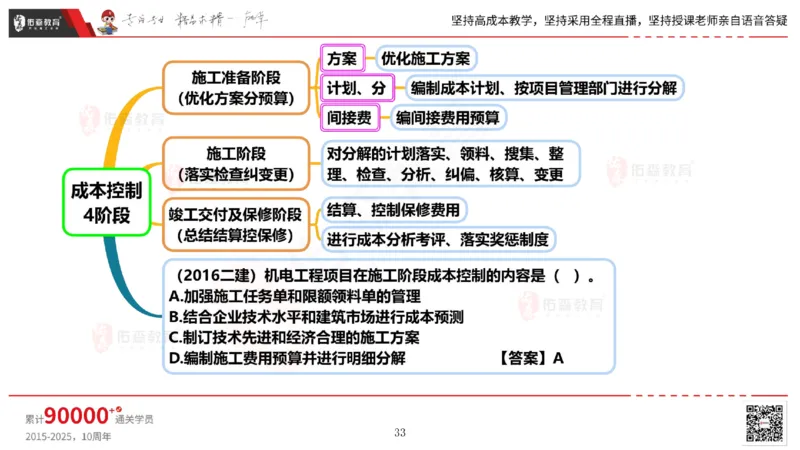800x450 pixels.
Task: Click the 进行成本分析考评、落实奖惩制度 bubble
Action: tap(438, 239)
